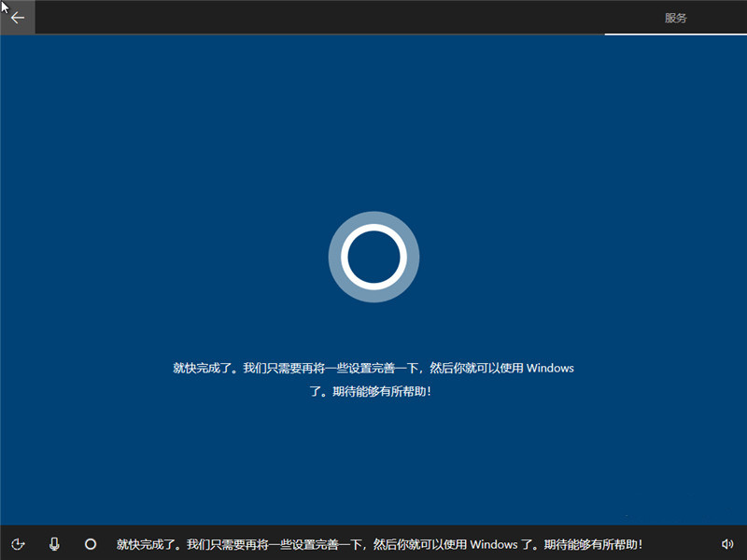The width and height of the screenshot is (747, 560).
Task: Click the circle listening indicator in bottom bar
Action: (x=91, y=544)
